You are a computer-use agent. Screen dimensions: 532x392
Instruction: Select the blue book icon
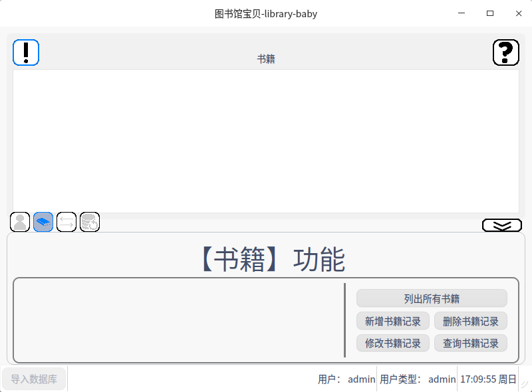(x=43, y=222)
